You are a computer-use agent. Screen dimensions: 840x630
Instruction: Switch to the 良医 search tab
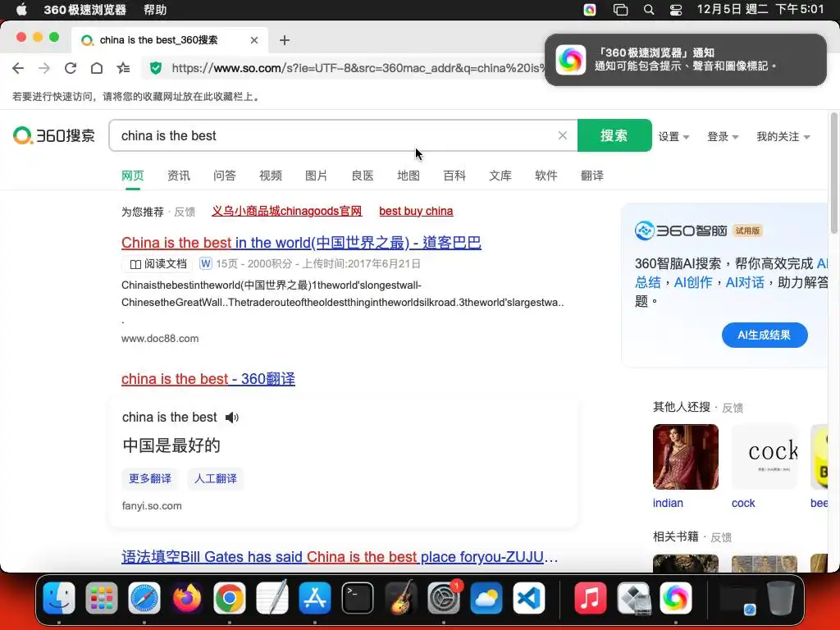(x=362, y=176)
